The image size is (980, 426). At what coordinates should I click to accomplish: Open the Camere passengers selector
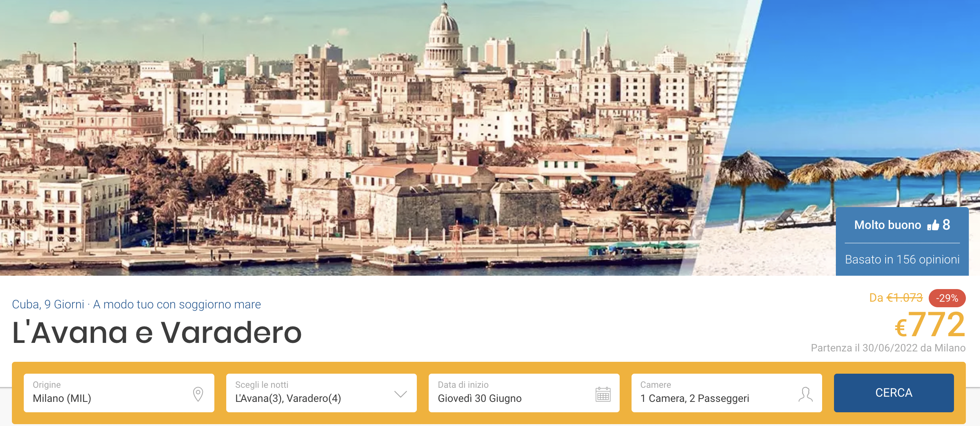(726, 393)
